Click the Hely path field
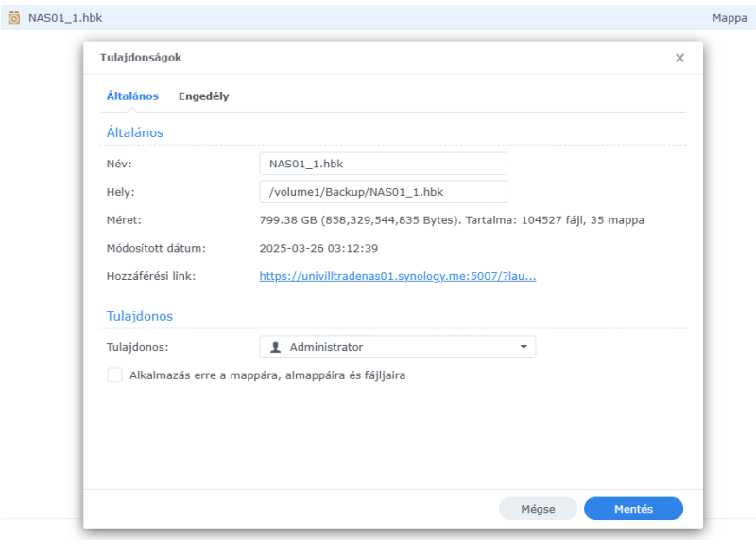This screenshot has height=540, width=756. coord(383,192)
